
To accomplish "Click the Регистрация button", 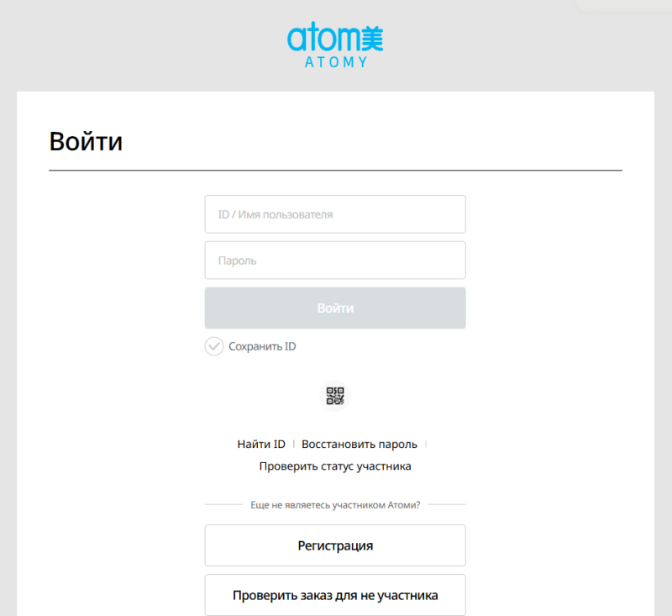I will pos(335,545).
